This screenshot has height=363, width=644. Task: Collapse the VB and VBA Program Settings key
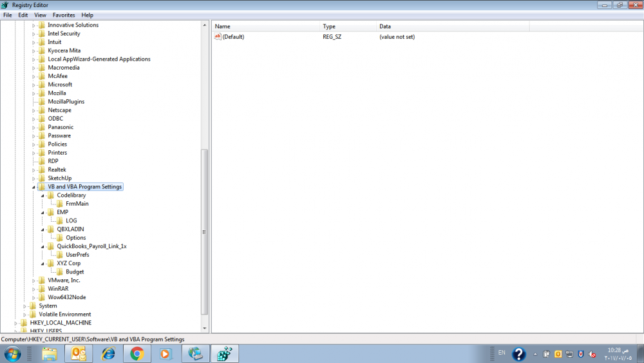(x=33, y=187)
